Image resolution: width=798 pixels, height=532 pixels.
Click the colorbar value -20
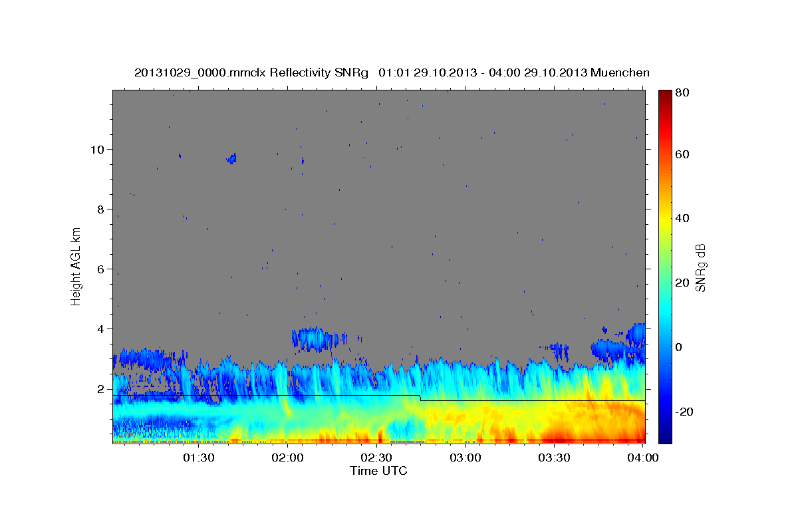683,412
